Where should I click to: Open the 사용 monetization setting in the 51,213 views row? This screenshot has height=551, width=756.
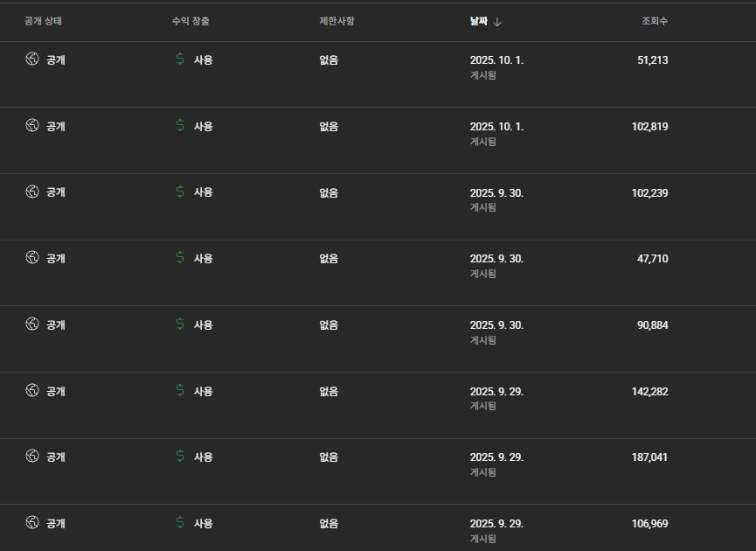tap(203, 59)
